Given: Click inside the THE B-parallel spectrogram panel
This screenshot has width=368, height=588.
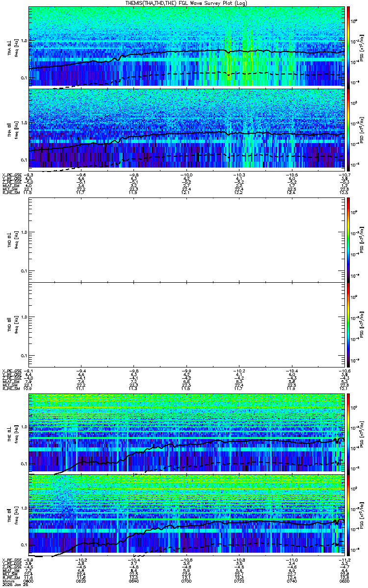Looking at the screenshot, I should [186, 514].
